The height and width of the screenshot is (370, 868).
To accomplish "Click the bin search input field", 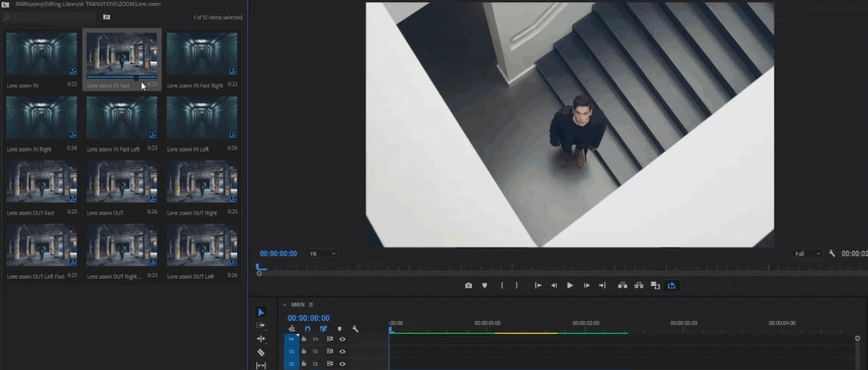I will click(x=49, y=17).
